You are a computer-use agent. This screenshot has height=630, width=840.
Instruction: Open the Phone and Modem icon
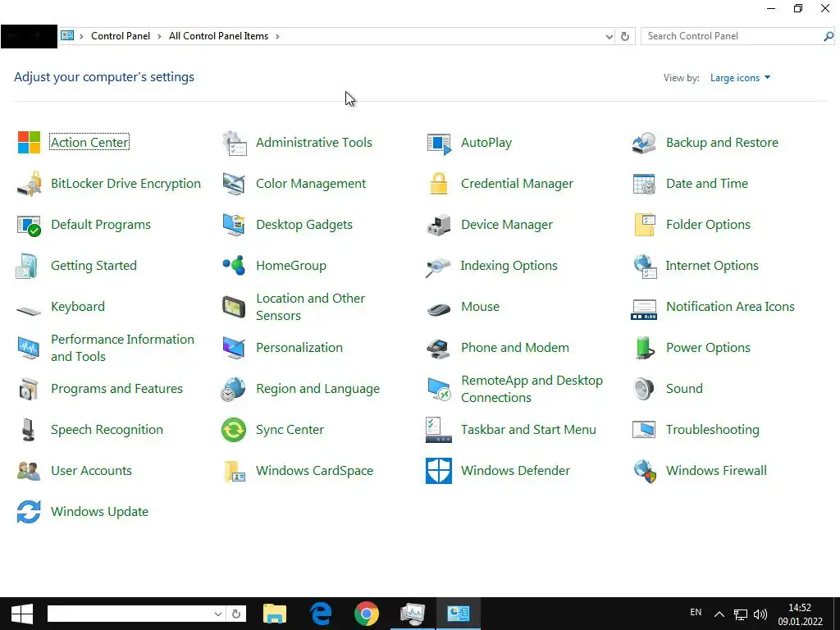tap(439, 348)
